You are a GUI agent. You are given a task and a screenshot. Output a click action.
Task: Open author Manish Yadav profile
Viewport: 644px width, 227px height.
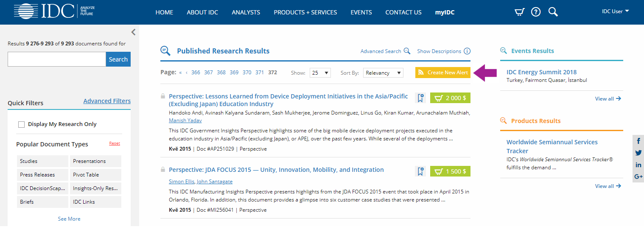[185, 121]
